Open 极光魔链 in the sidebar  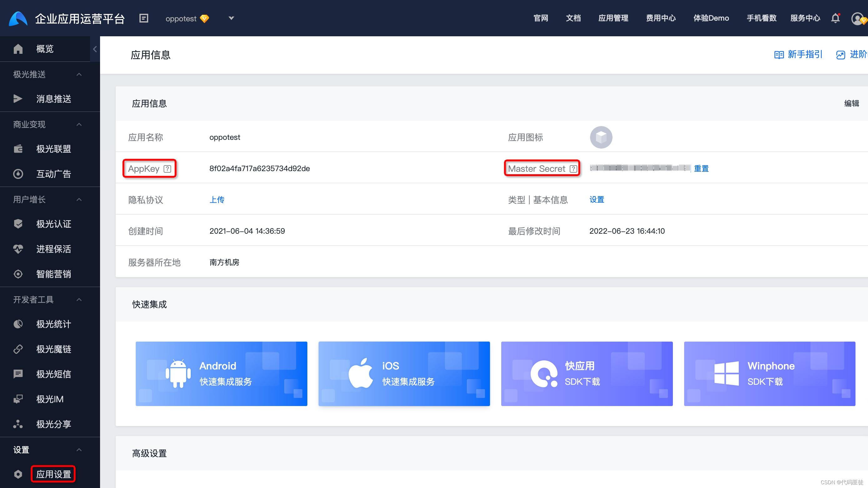tap(50, 349)
